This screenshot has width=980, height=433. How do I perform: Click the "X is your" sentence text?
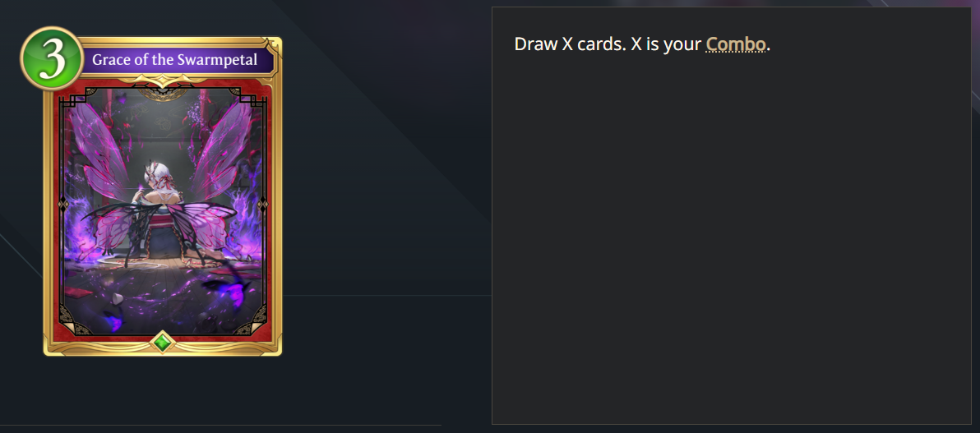coord(666,44)
